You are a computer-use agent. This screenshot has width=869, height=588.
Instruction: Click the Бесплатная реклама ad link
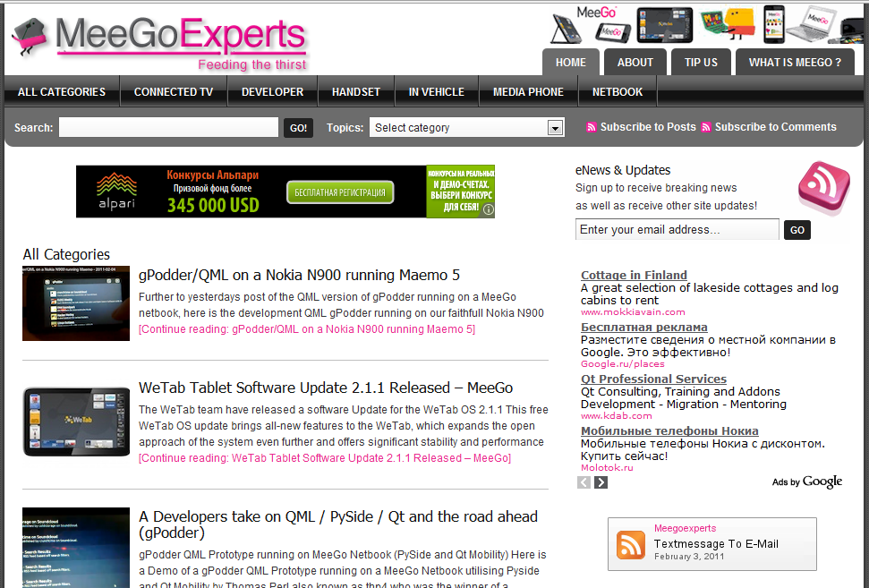click(644, 327)
